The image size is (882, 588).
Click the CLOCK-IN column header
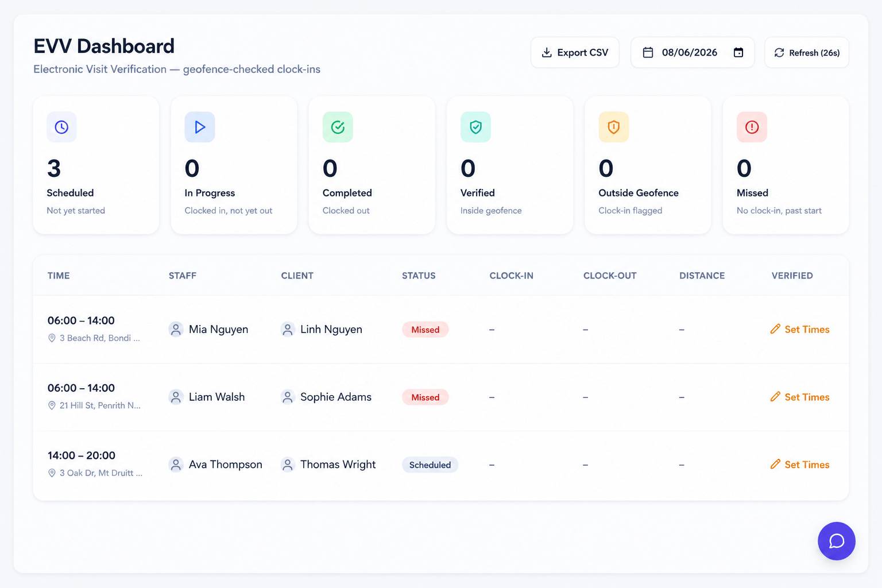512,276
